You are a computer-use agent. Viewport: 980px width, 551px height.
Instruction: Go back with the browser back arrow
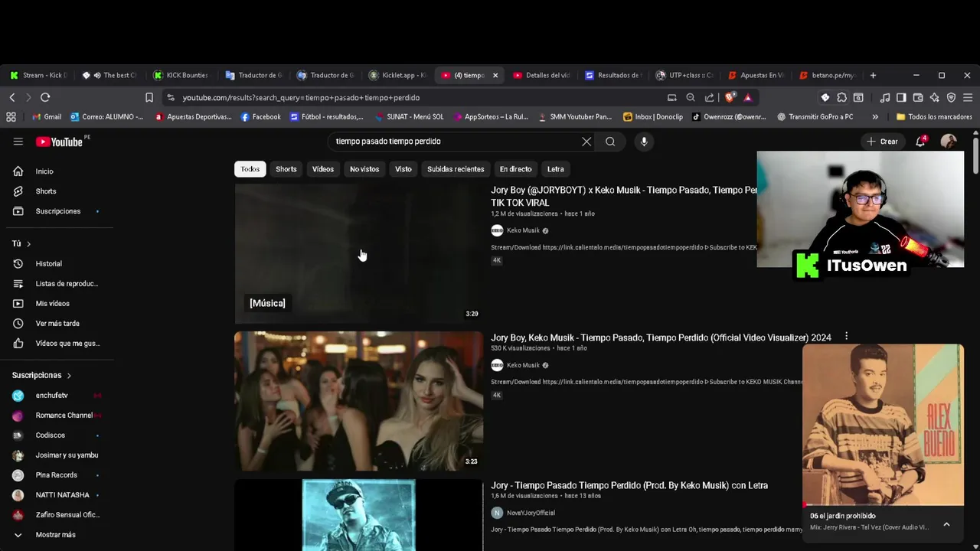coord(12,97)
